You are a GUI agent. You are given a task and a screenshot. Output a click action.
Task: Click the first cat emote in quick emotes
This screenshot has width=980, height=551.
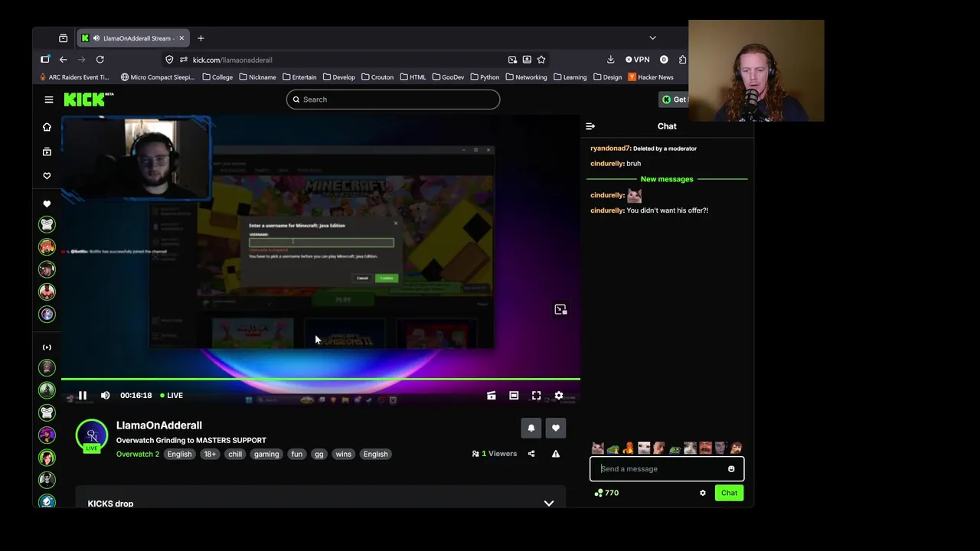(x=598, y=448)
